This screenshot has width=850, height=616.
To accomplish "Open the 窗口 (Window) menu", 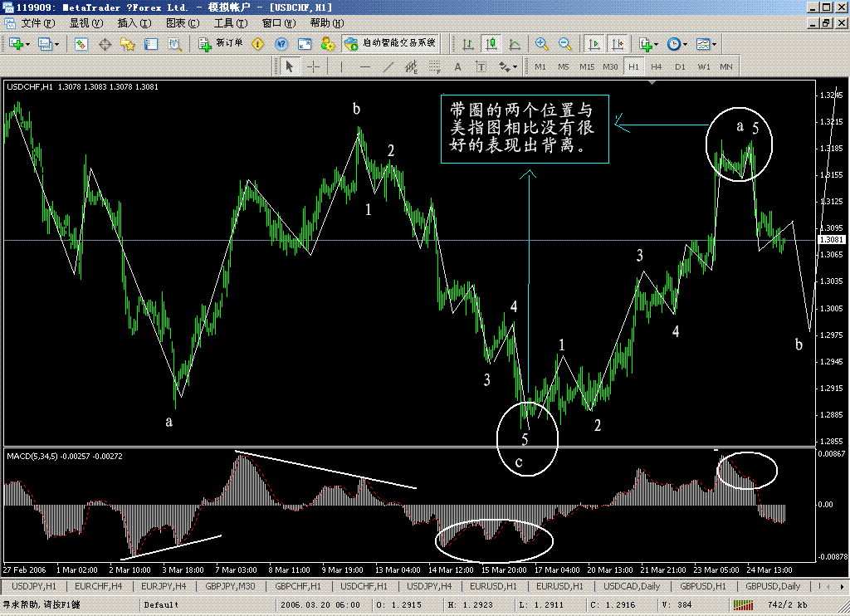I will click(279, 23).
